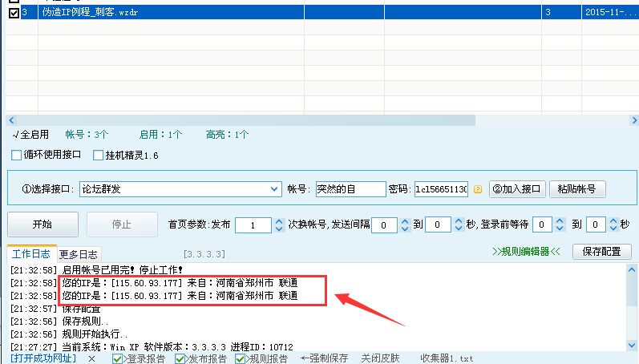The width and height of the screenshot is (639, 364).
Task: Uncheck the 发布报告 checkbox
Action: [x=180, y=358]
